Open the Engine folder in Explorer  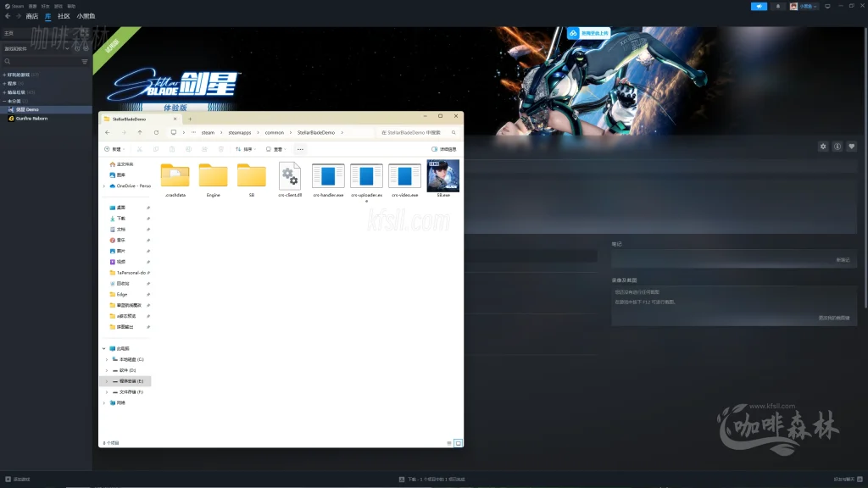click(213, 180)
